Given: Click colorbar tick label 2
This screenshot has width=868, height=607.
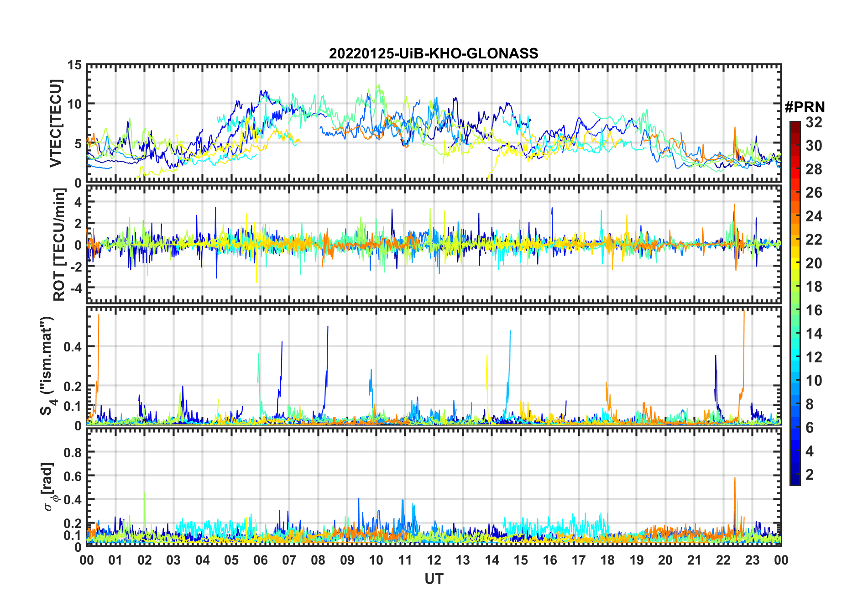Looking at the screenshot, I should [809, 475].
